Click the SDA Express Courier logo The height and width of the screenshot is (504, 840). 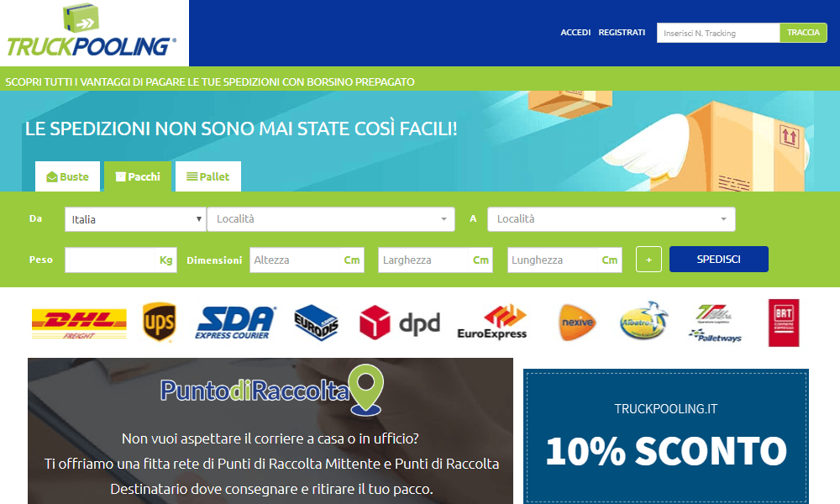(236, 323)
